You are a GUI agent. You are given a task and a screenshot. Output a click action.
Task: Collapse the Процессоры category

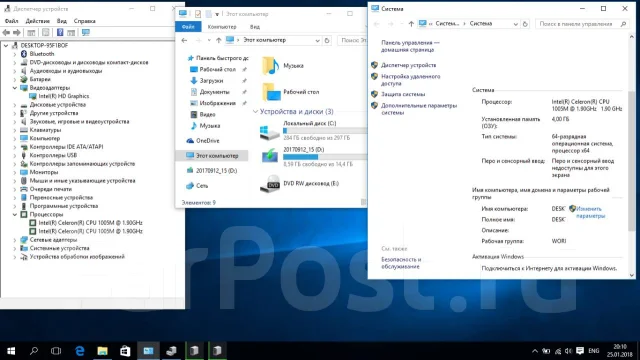[15, 214]
